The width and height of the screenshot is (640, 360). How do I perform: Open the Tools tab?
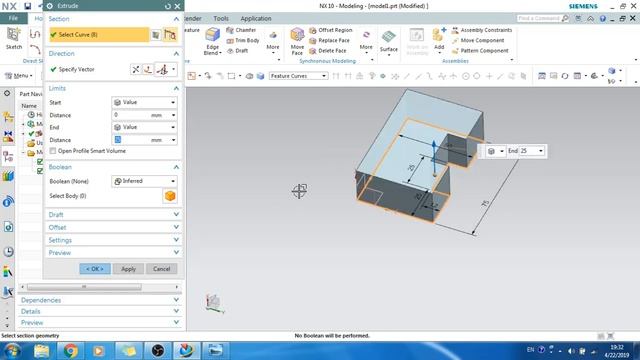(x=221, y=19)
